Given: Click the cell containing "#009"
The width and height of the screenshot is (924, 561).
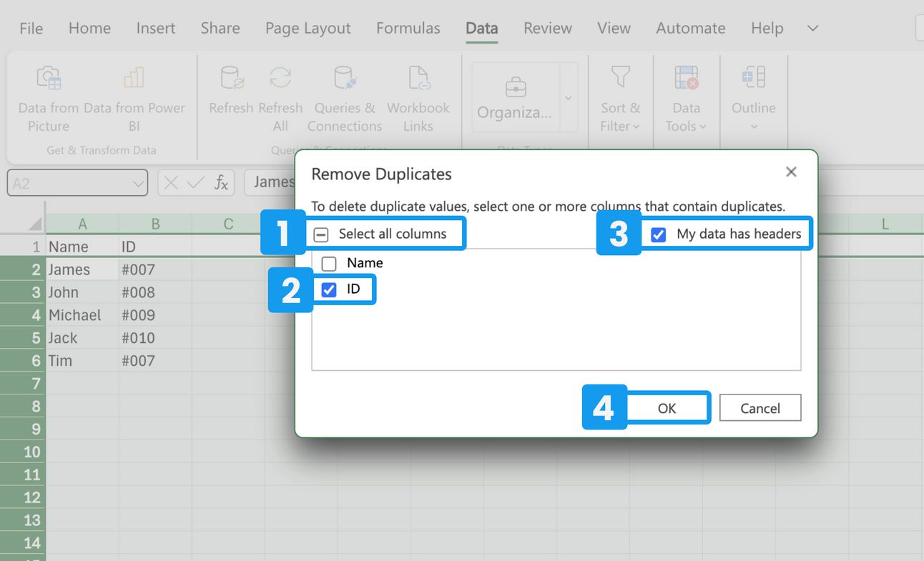Looking at the screenshot, I should pos(155,315).
